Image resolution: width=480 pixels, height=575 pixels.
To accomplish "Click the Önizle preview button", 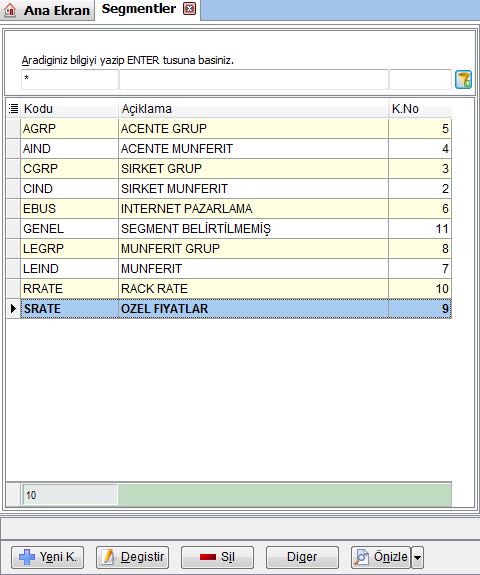I will [x=381, y=557].
